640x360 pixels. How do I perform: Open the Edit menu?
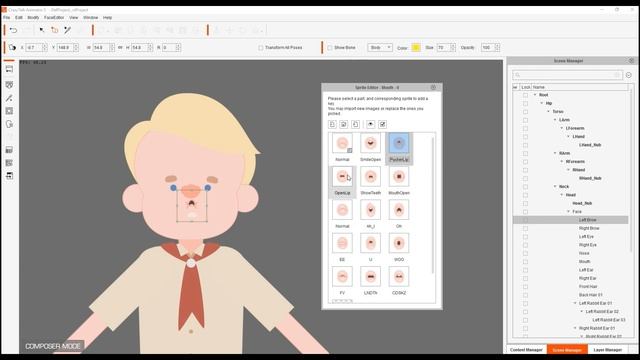pos(19,18)
